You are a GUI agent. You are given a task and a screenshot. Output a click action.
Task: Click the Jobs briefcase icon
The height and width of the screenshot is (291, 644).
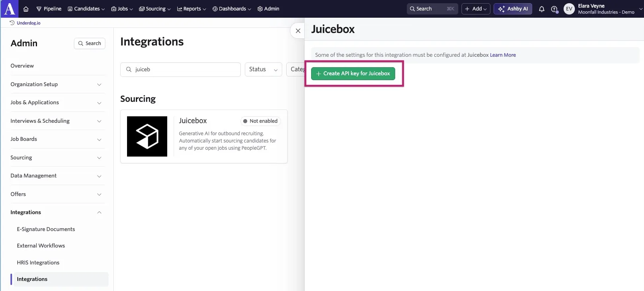coord(114,9)
